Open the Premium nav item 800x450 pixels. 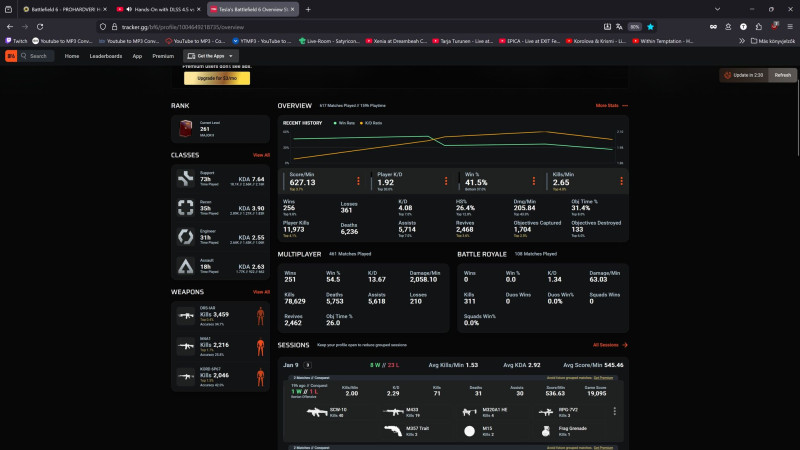(163, 56)
